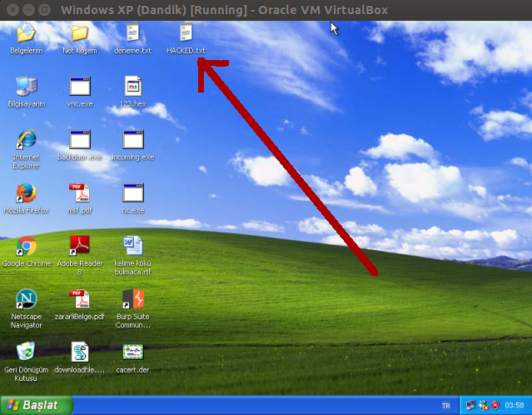Click the red security shield tray icon
Screen dimensions: 532x415
[x=495, y=406]
